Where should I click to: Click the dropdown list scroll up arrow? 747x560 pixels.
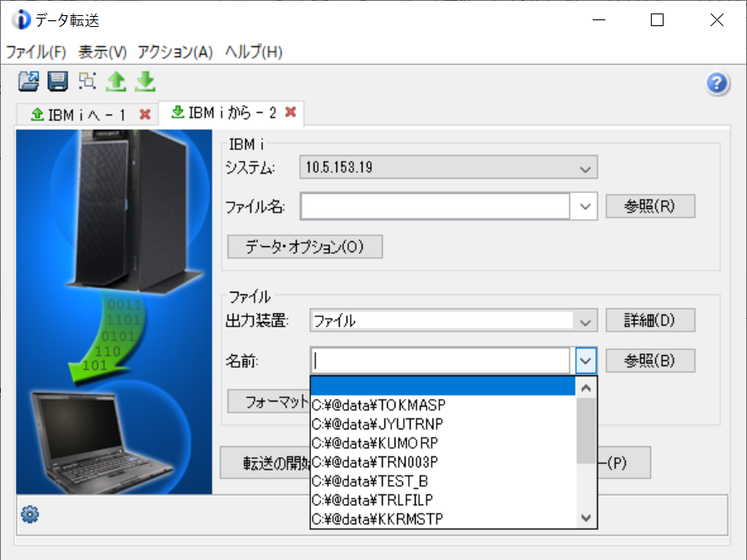click(x=586, y=388)
